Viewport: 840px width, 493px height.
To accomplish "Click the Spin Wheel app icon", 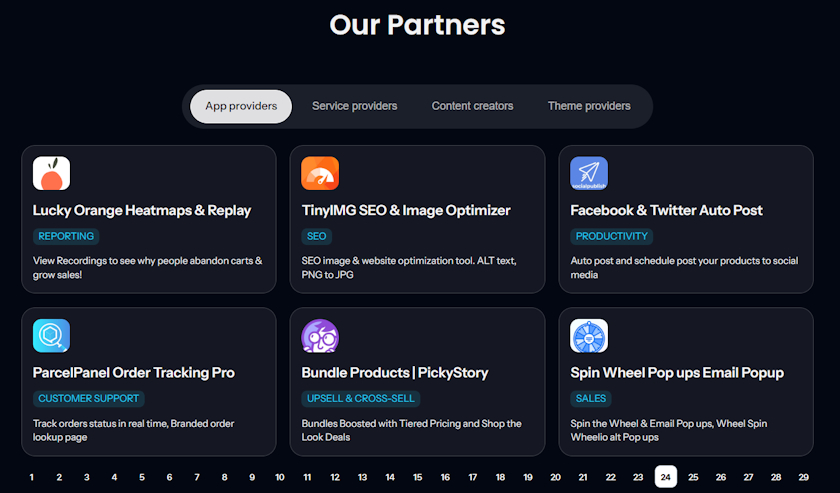I will 589,336.
